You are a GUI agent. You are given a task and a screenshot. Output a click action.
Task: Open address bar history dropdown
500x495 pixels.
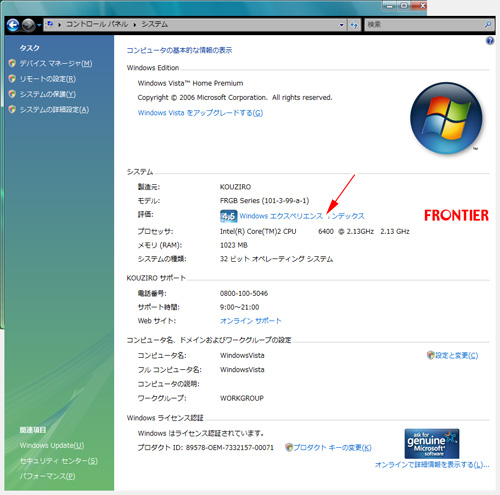341,25
